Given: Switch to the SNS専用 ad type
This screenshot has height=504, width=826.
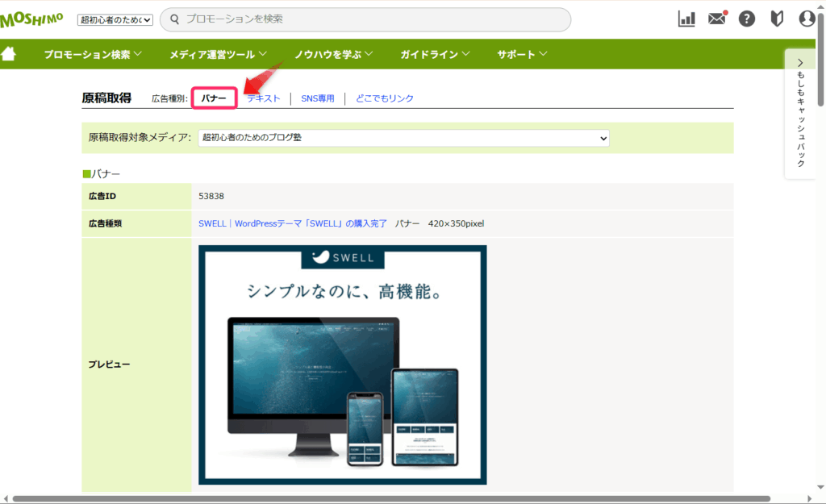Looking at the screenshot, I should 318,98.
